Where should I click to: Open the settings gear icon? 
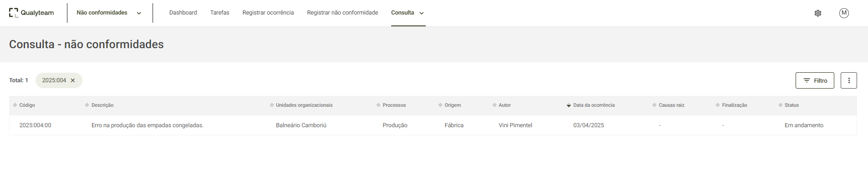point(818,13)
